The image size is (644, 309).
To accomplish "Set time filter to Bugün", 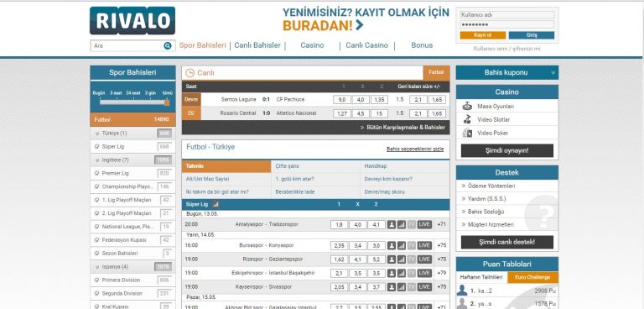I will (99, 93).
